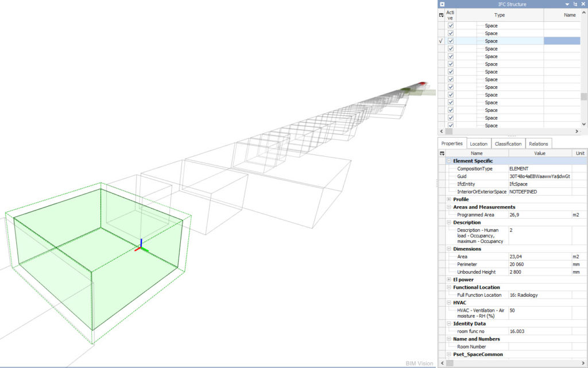Click the field chooser icon in Properties grid header

click(441, 153)
